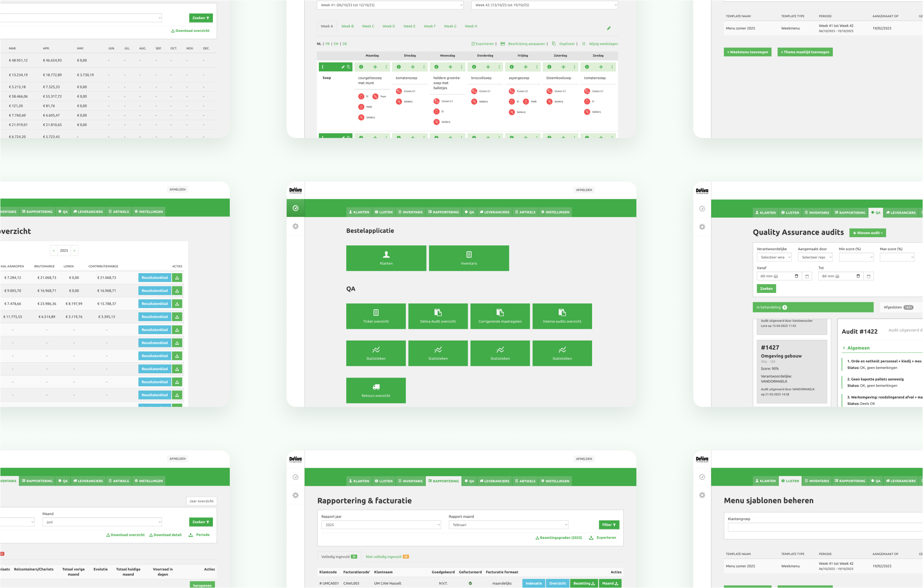Image resolution: width=923 pixels, height=588 pixels.
Task: Click the Thema maaltijd toevoegen button
Action: 805,52
